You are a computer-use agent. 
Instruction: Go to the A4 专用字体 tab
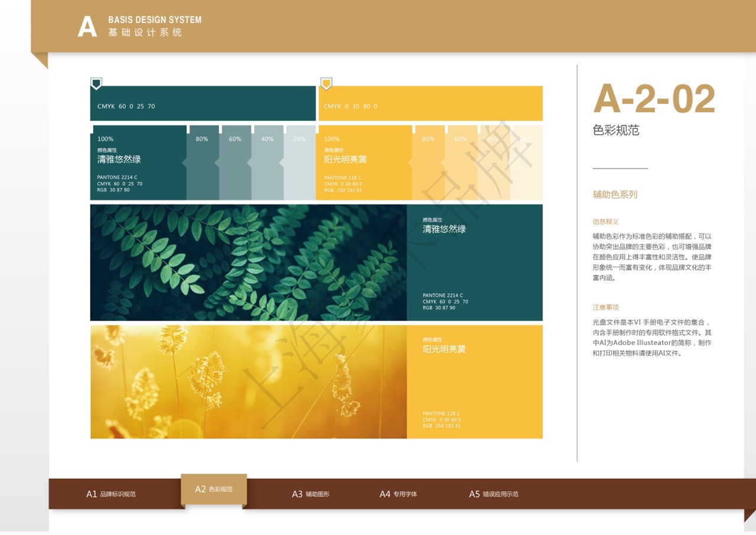[x=398, y=494]
